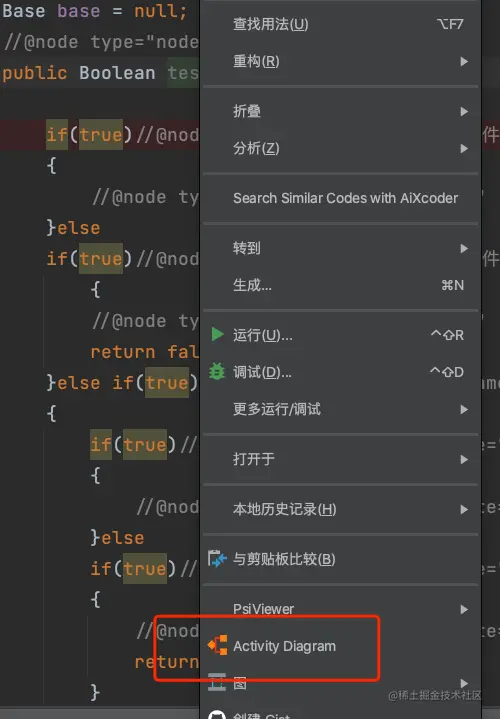Choose Search Similar Codes with AiXcoder

[x=340, y=198]
